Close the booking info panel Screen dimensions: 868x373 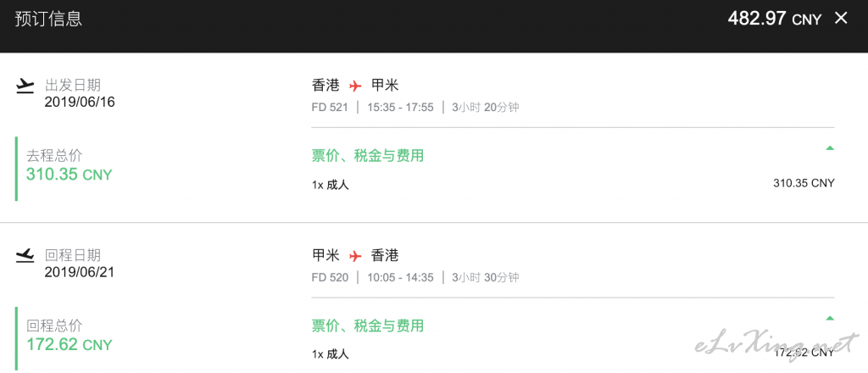pos(840,19)
